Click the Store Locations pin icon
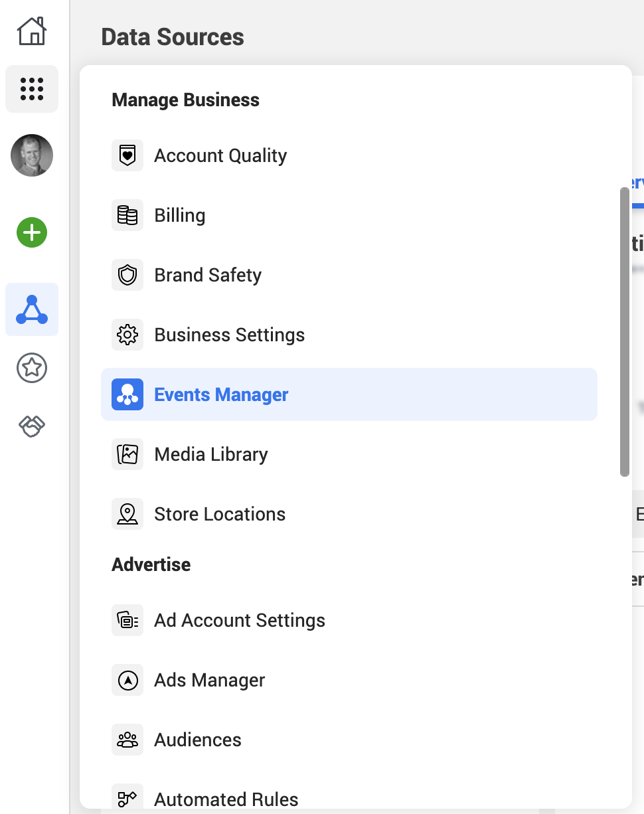This screenshot has height=814, width=644. pyautogui.click(x=127, y=514)
